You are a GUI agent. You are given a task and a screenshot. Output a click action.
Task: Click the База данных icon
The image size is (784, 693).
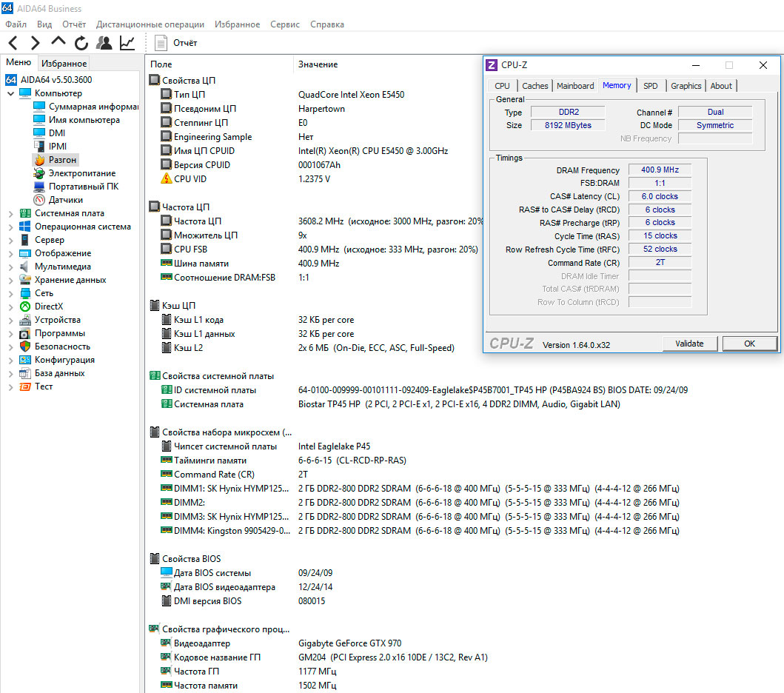pos(25,373)
